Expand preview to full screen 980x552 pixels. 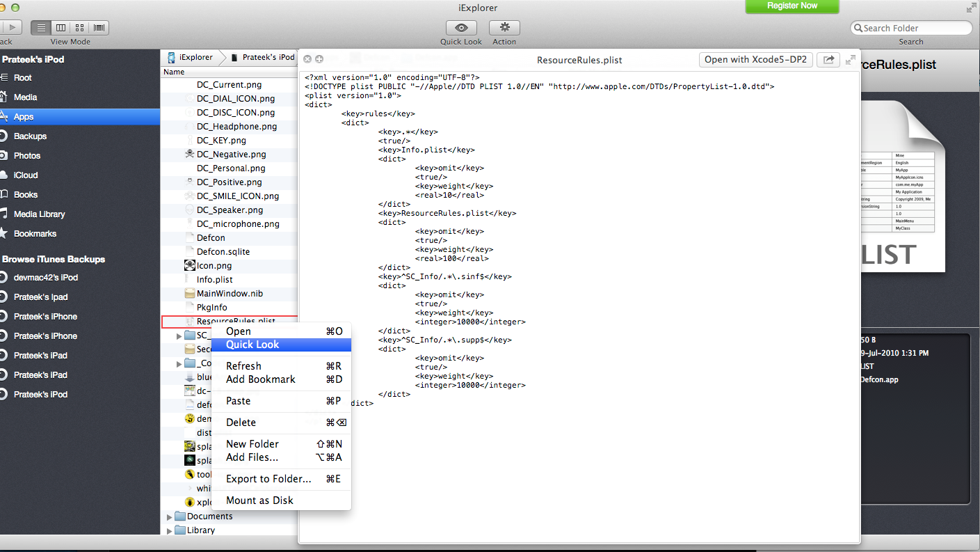pos(850,60)
